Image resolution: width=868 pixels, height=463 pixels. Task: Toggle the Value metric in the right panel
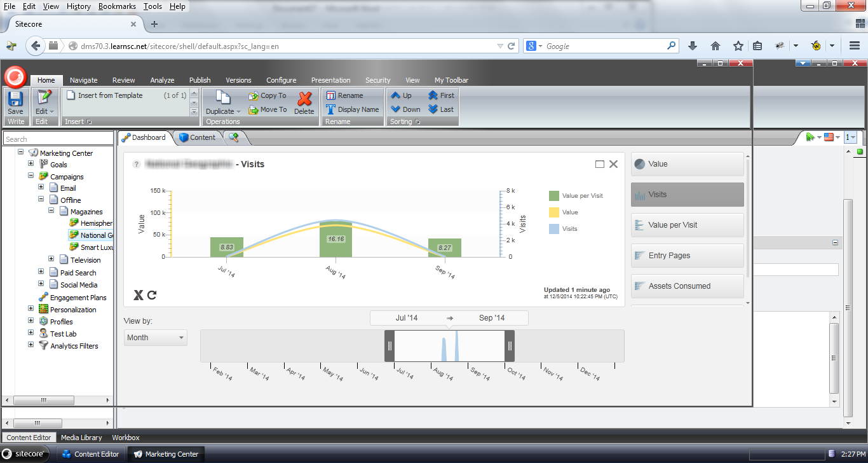tap(687, 163)
